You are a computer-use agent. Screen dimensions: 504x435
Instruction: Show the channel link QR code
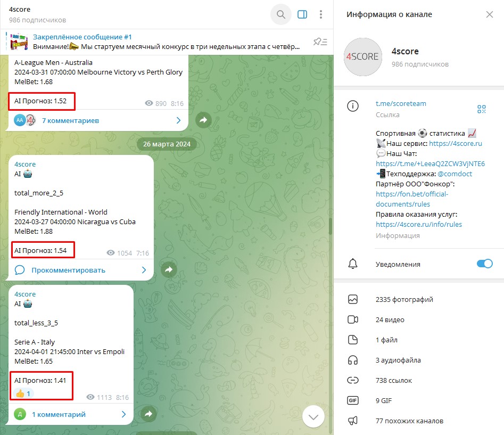click(481, 109)
